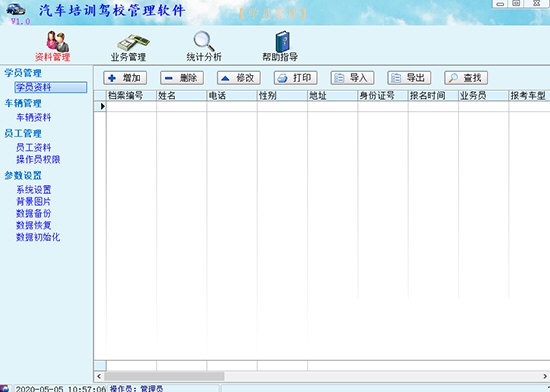The image size is (550, 392).
Task: Click the horizontal scrollbar thumb
Action: 164,377
